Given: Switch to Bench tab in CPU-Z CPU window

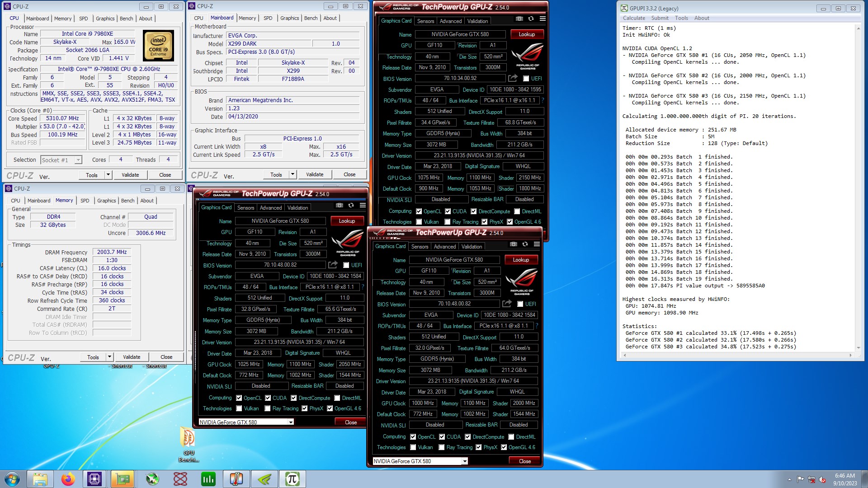Looking at the screenshot, I should tap(126, 19).
